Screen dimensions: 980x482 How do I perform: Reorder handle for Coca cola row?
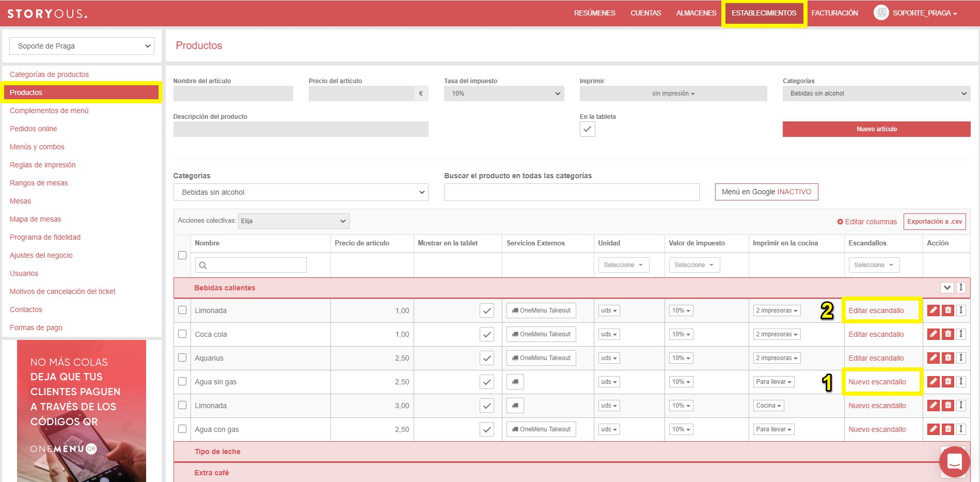pyautogui.click(x=961, y=334)
